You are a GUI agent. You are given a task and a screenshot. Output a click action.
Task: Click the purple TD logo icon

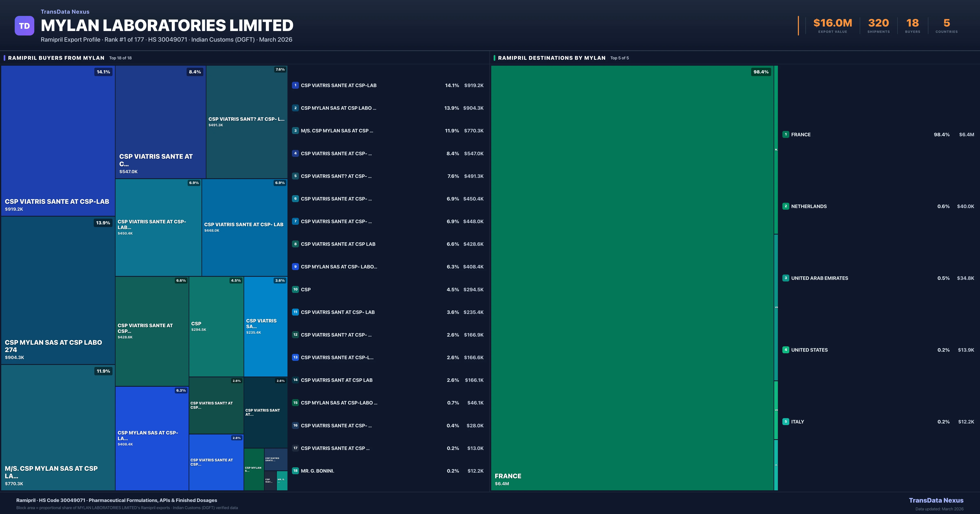coord(24,26)
